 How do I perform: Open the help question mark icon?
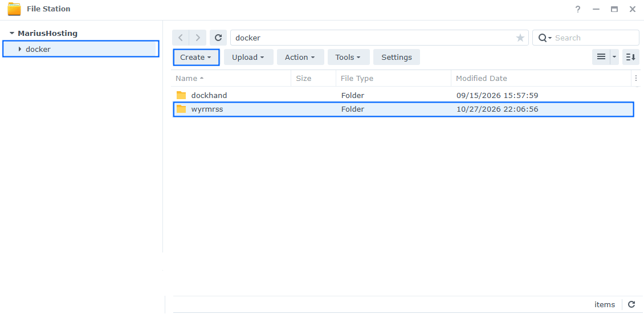578,9
